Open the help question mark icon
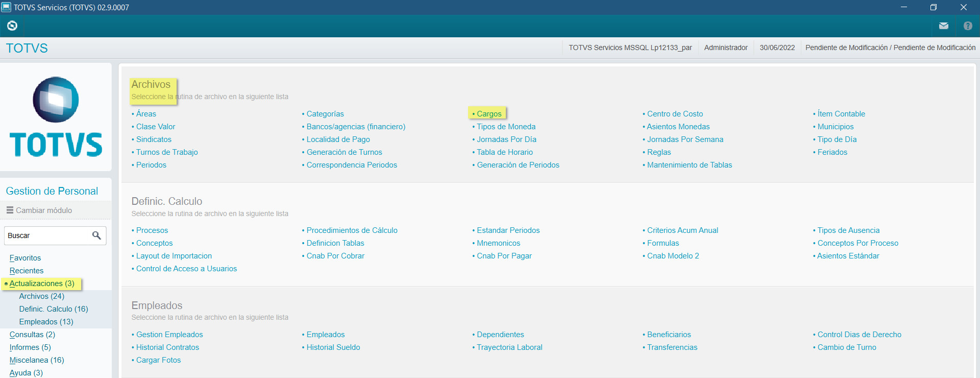The image size is (980, 378). tap(968, 26)
